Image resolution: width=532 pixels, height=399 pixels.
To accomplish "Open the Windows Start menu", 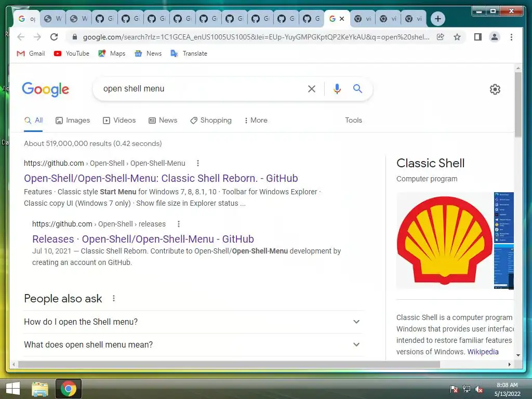I will (13, 389).
